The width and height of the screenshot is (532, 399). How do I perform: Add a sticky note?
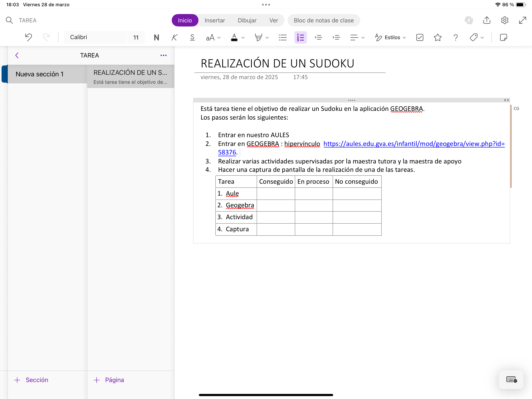pyautogui.click(x=504, y=37)
